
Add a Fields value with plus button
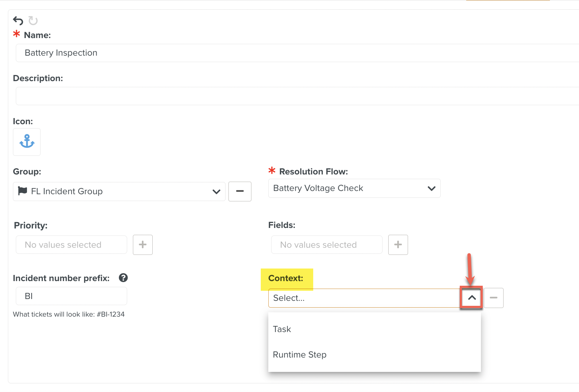[x=398, y=245]
